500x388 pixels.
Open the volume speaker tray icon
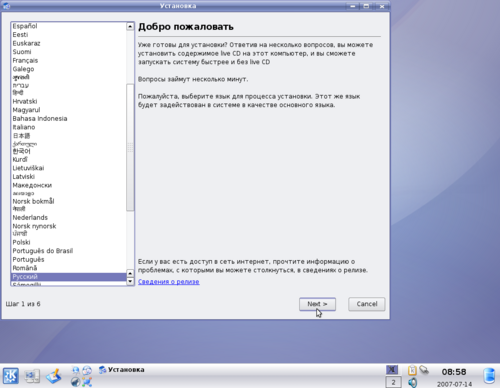click(412, 382)
